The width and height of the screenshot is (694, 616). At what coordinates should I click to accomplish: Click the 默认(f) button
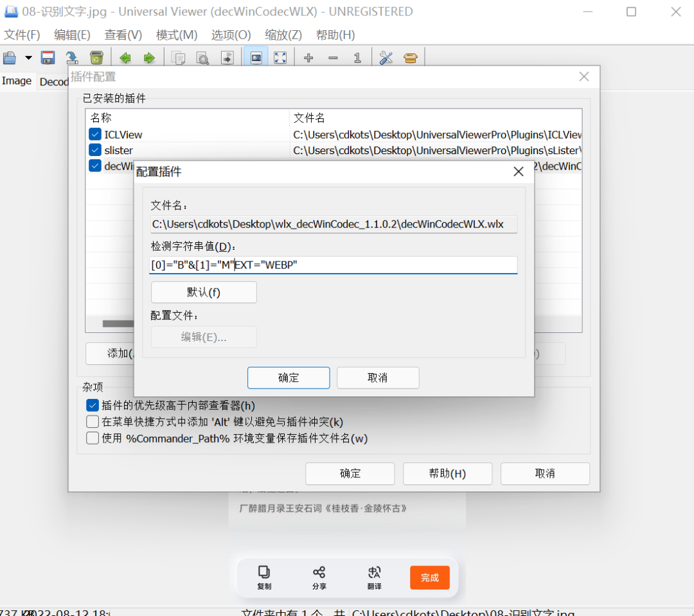[204, 292]
